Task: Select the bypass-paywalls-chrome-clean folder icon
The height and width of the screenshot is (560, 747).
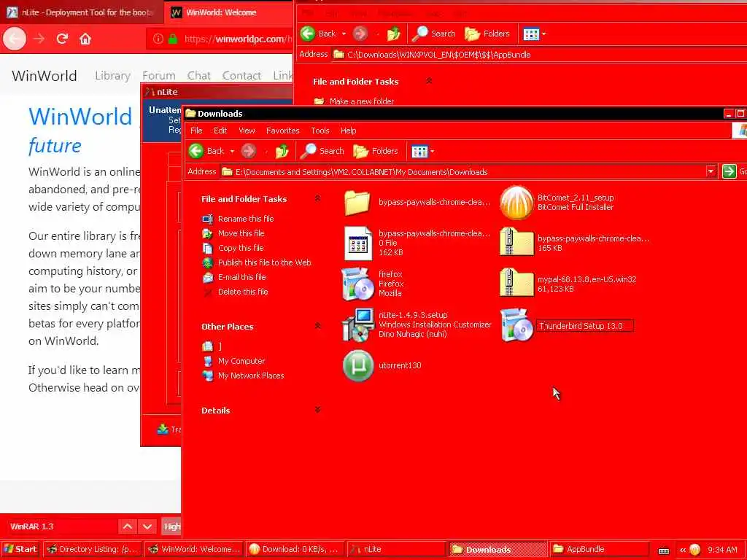Action: pyautogui.click(x=357, y=202)
